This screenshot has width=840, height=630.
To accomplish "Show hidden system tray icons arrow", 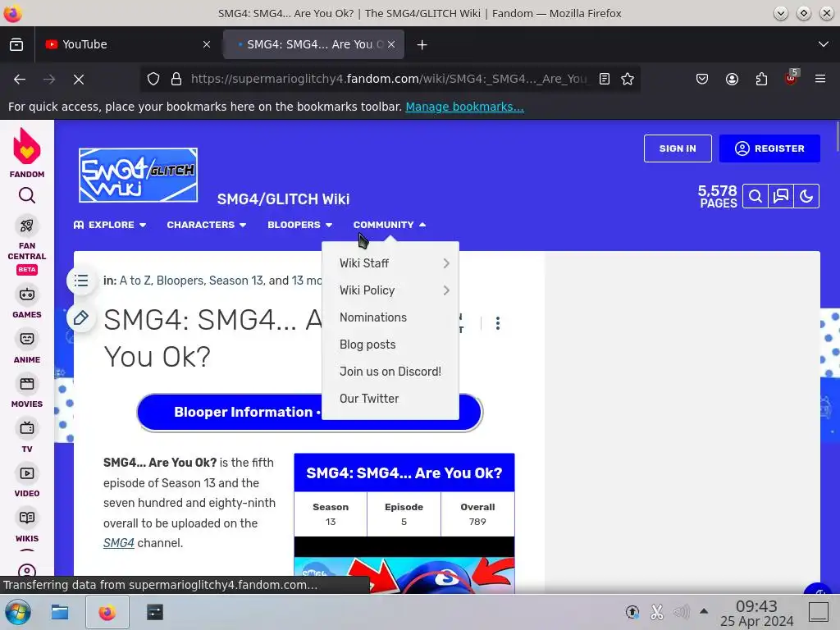I will tap(704, 611).
